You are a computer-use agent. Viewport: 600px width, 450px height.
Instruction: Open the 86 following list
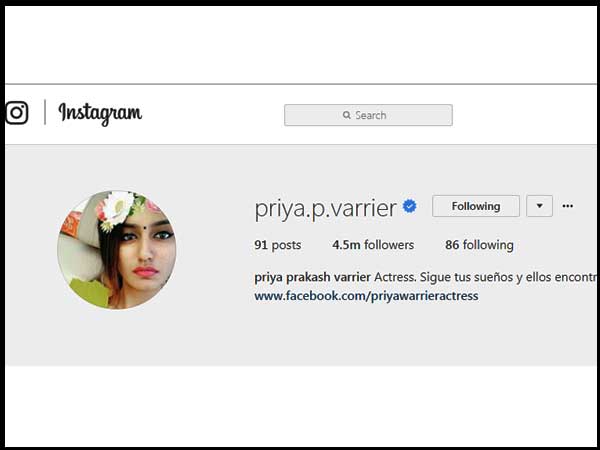pos(479,245)
